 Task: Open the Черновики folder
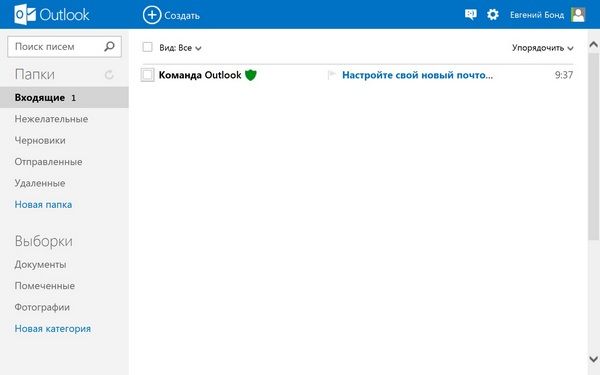[x=40, y=140]
